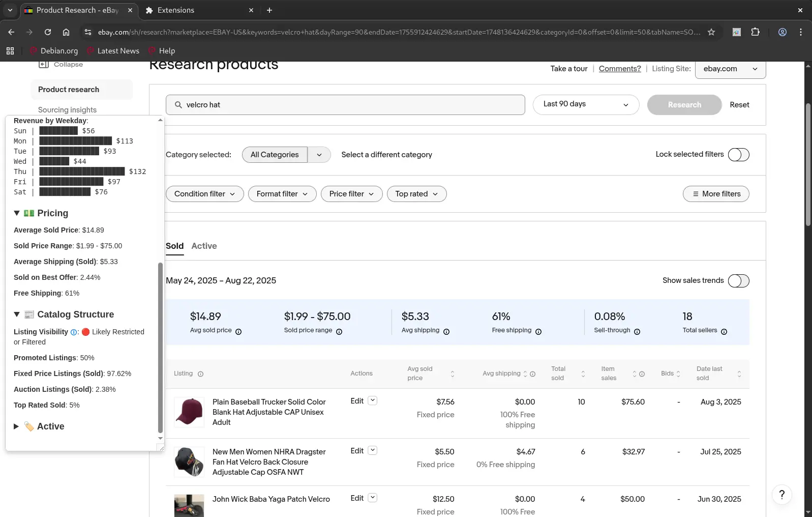Click the info icon beside Sell-through
Viewport: 812px width, 517px height.
click(637, 332)
